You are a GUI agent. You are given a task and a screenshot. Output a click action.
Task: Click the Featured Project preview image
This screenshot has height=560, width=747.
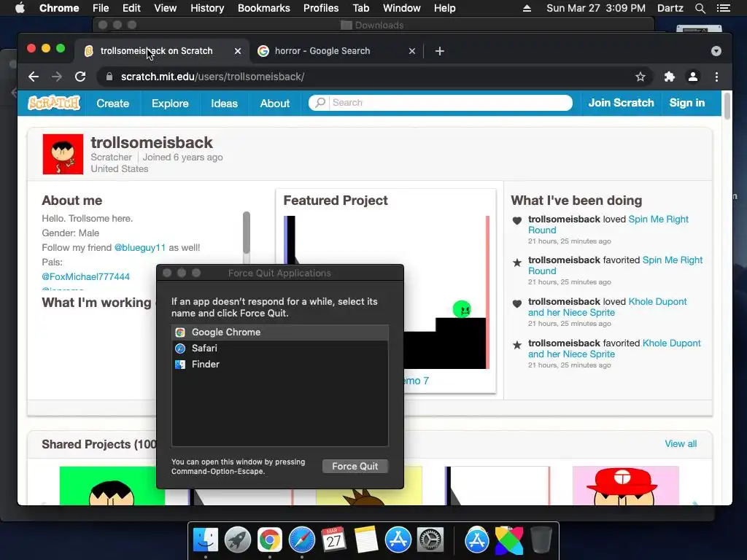pyautogui.click(x=387, y=292)
